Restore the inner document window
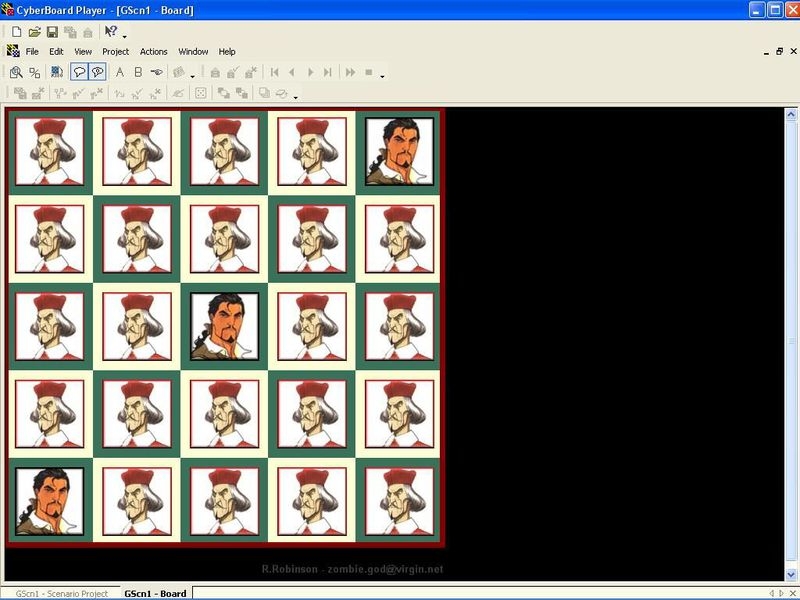This screenshot has width=800, height=600. click(x=779, y=51)
